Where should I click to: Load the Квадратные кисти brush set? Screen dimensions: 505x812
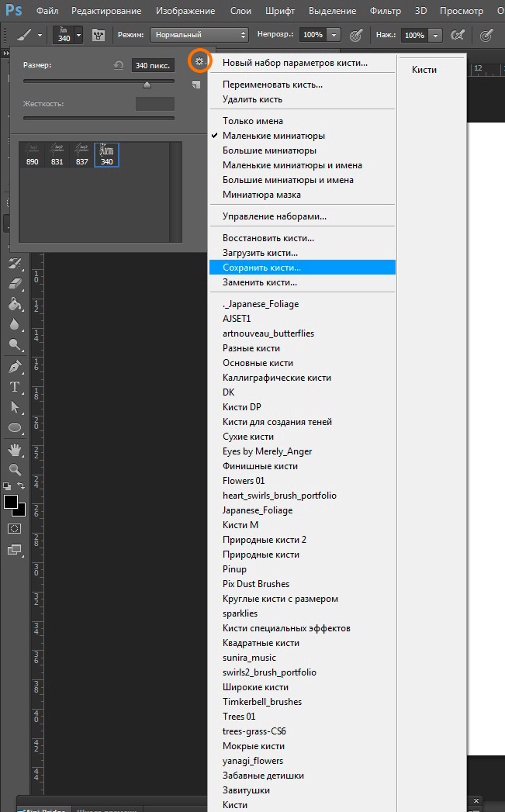pyautogui.click(x=302, y=643)
